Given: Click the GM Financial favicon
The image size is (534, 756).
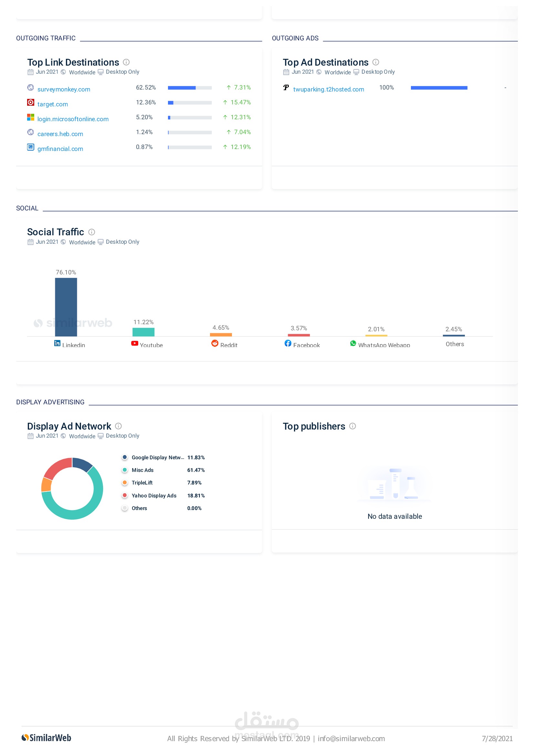Looking at the screenshot, I should (31, 147).
